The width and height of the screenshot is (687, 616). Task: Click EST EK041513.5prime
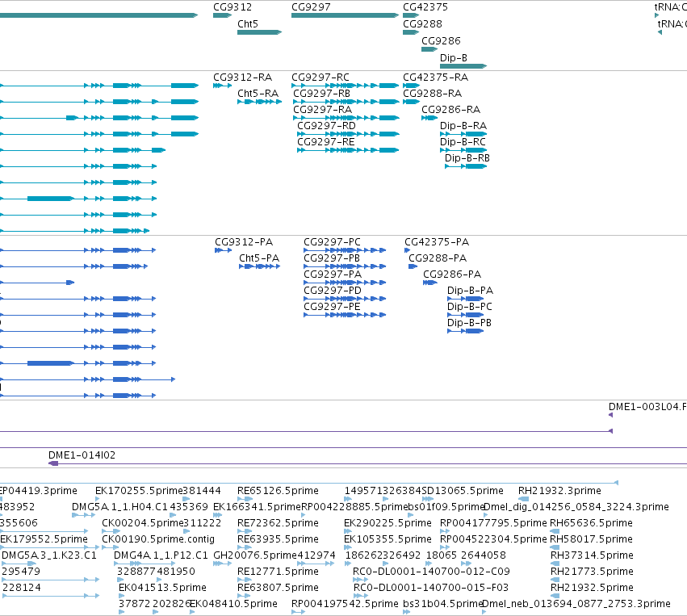pyautogui.click(x=121, y=597)
